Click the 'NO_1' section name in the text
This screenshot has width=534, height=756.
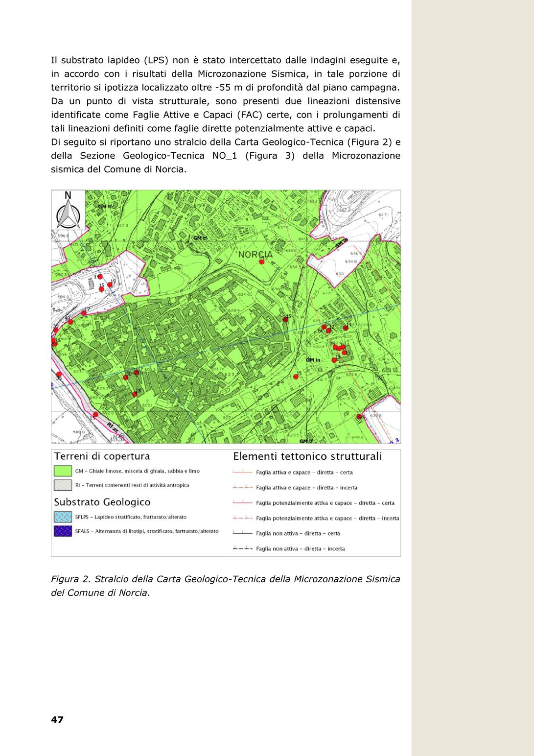225,156
